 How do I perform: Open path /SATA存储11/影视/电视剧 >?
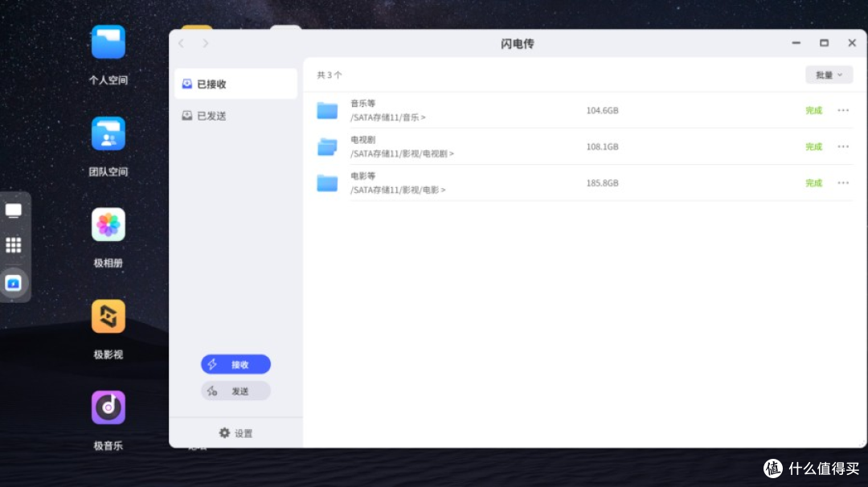coord(403,153)
